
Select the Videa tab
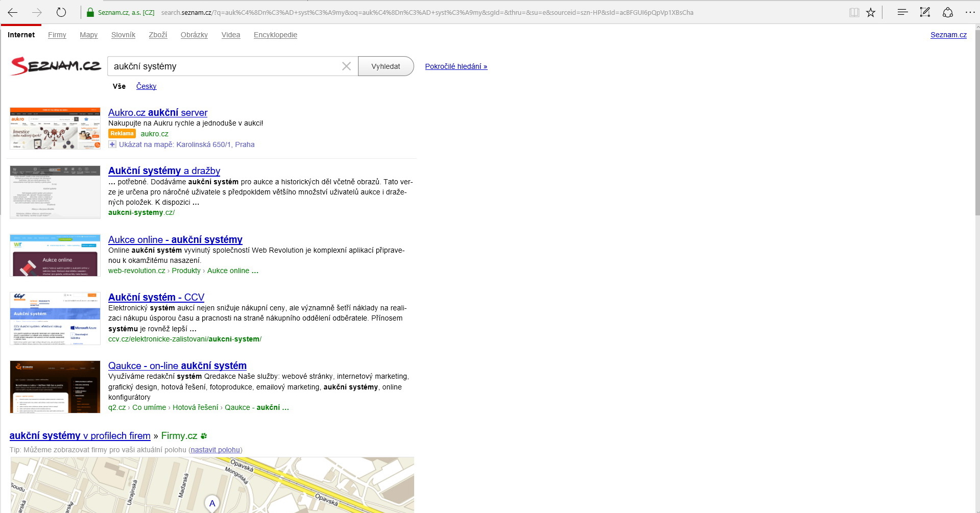[231, 35]
